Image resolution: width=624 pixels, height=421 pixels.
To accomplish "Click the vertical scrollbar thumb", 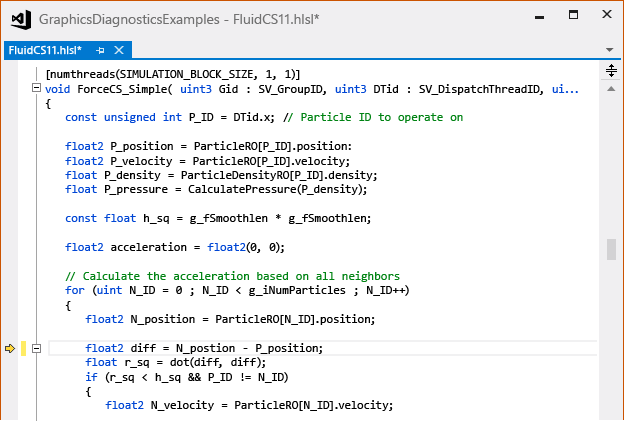I will (611, 249).
